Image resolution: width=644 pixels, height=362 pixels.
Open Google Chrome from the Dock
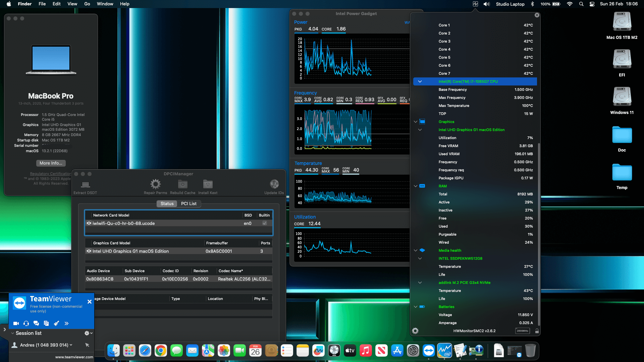[x=161, y=351]
